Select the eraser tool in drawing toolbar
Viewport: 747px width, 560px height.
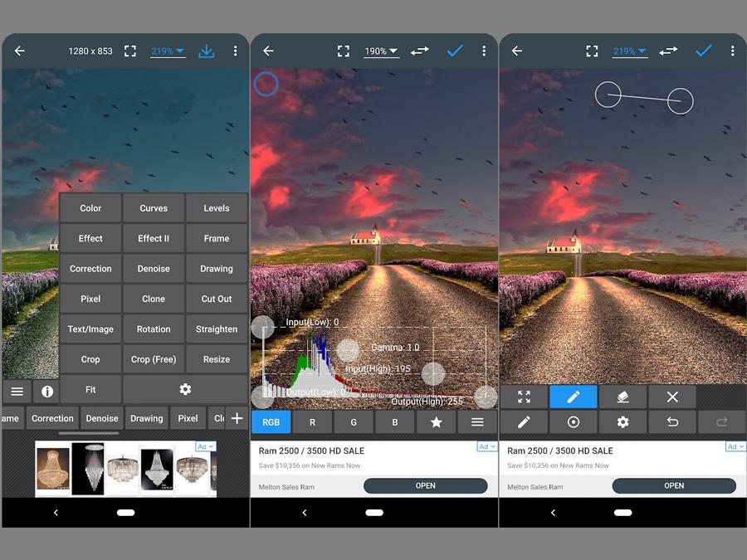622,397
